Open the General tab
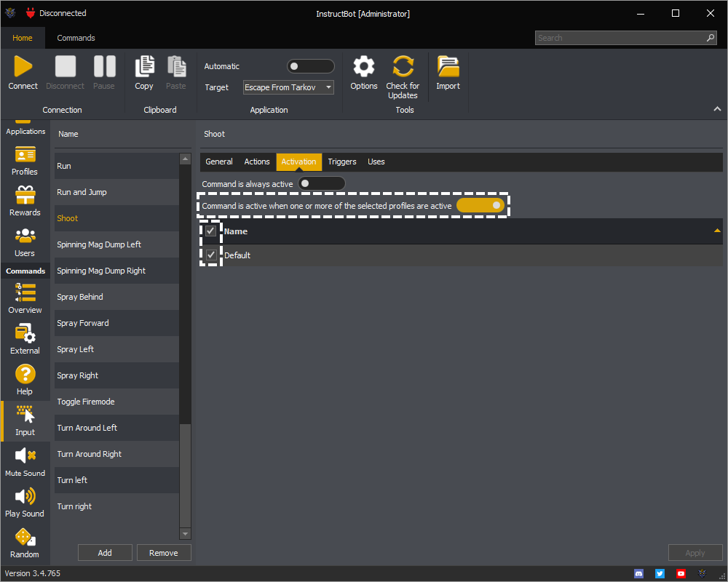The height and width of the screenshot is (582, 728). pyautogui.click(x=219, y=162)
